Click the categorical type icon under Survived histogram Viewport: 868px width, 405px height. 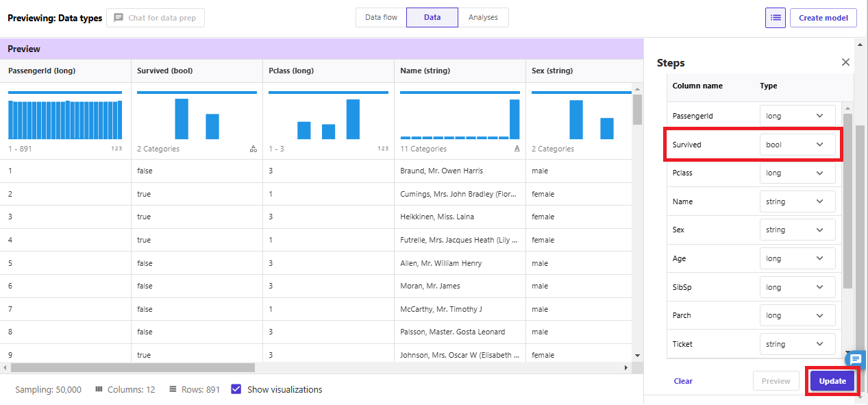pyautogui.click(x=253, y=149)
